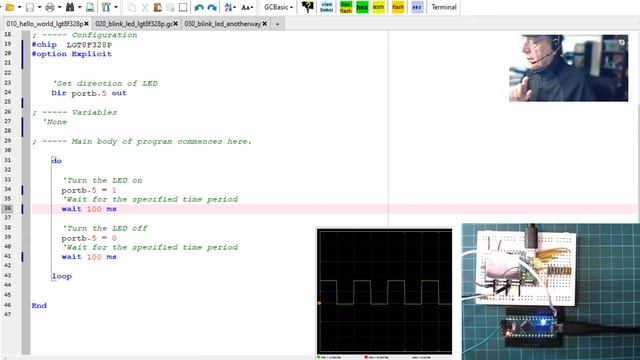Click the View Demos button
Viewport: 640px width, 360px height.
(x=327, y=7)
